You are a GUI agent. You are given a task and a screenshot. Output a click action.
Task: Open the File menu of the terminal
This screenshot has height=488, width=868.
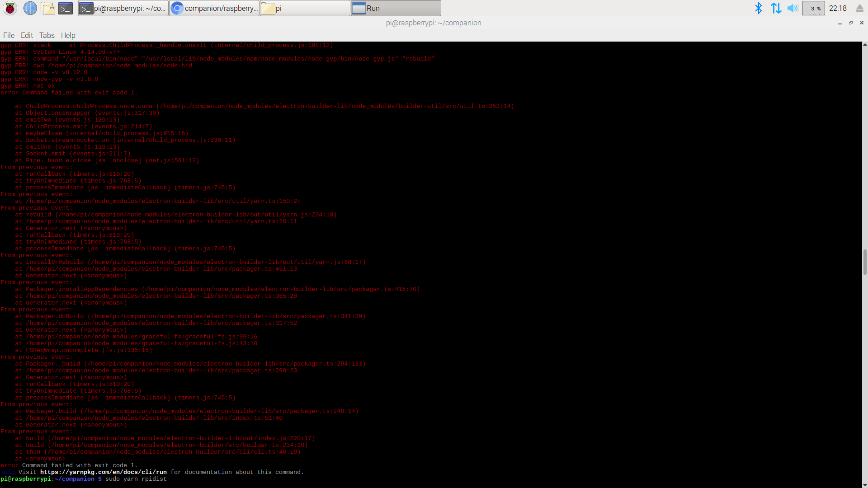pyautogui.click(x=9, y=35)
